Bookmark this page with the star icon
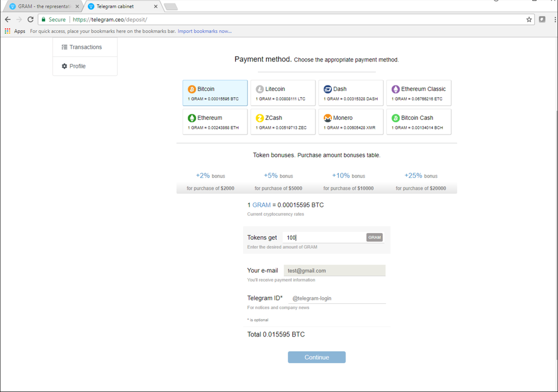Image resolution: width=558 pixels, height=392 pixels. tap(529, 20)
